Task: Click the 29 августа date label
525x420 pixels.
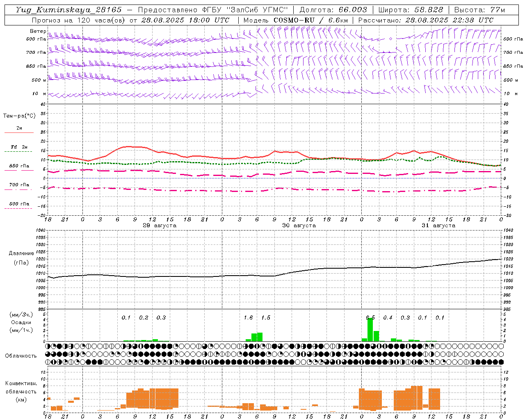Action: (160, 226)
